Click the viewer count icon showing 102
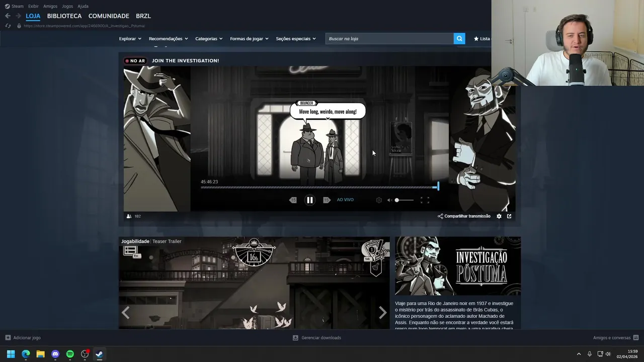 point(129,216)
